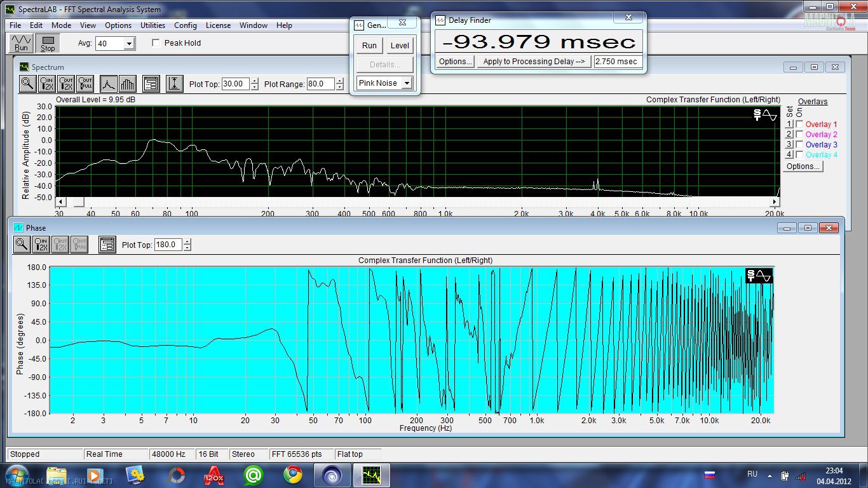
Task: Open Pink Noise generator type dropdown
Action: coord(407,83)
